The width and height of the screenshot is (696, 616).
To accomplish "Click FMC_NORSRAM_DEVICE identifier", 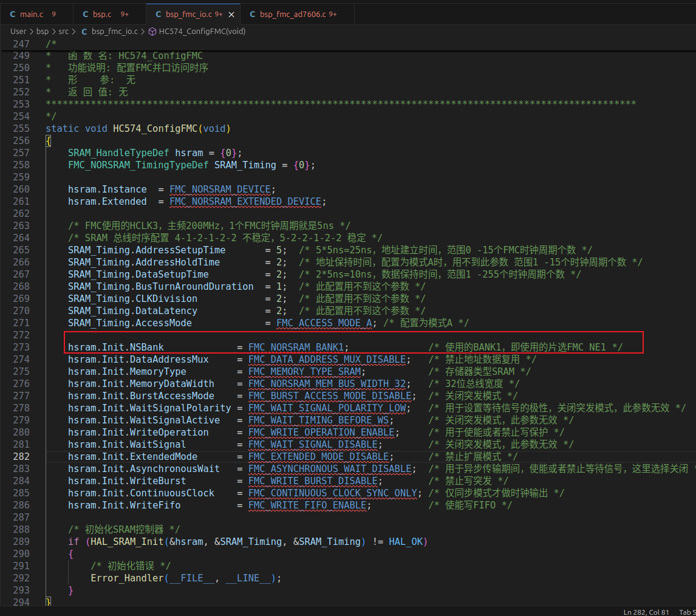I will 220,190.
